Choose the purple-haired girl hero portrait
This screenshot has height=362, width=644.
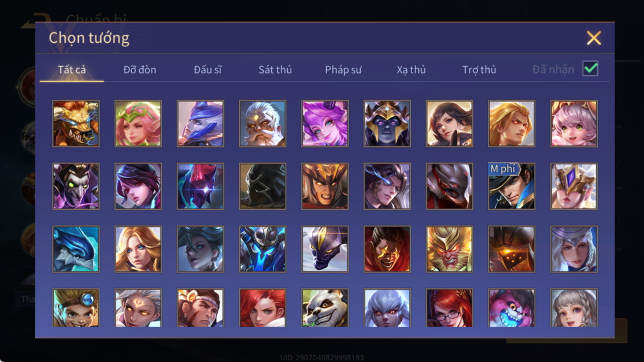[325, 124]
